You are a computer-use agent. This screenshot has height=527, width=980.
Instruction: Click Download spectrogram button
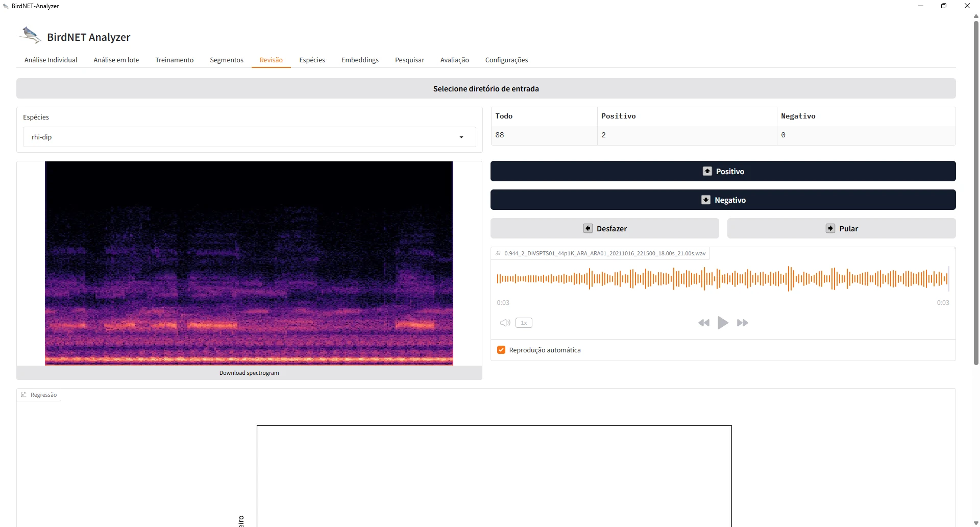pos(249,373)
